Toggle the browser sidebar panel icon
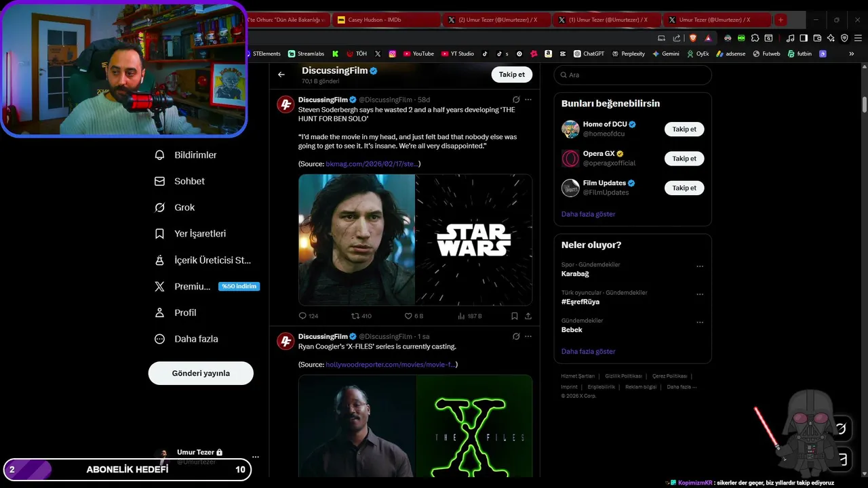 coord(804,38)
